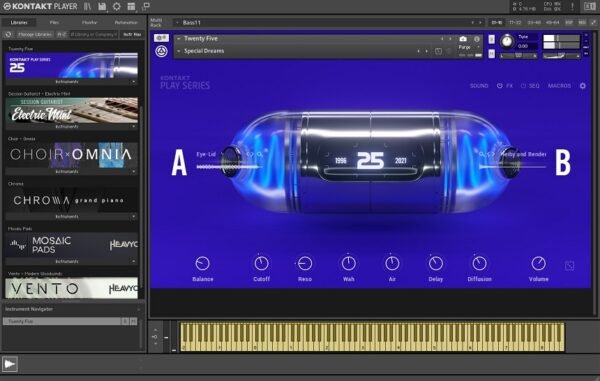Click the large B sound layer letter
The width and height of the screenshot is (600, 381).
click(563, 163)
